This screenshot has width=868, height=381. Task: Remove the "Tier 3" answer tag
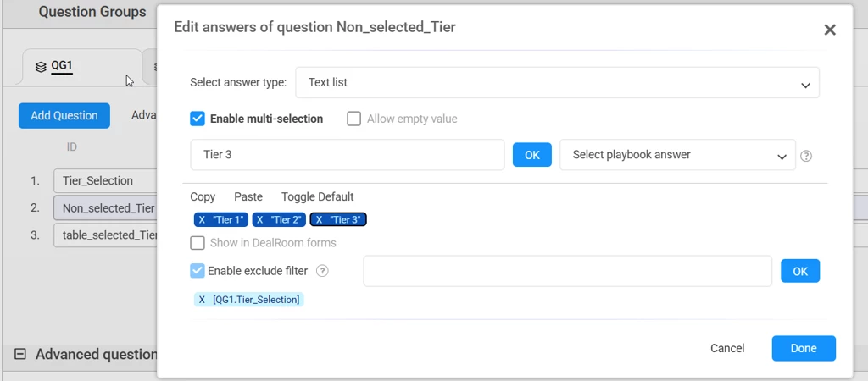point(319,220)
